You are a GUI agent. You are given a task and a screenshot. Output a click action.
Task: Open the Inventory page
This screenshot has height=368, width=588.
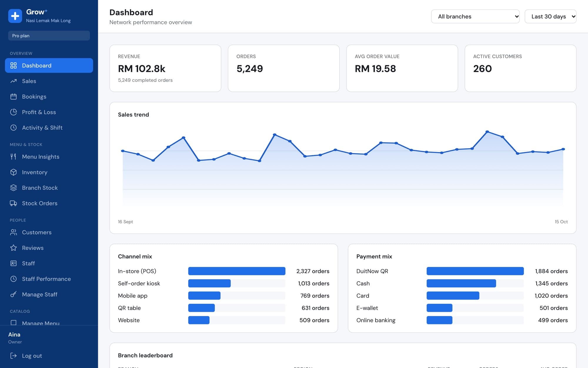click(x=49, y=172)
